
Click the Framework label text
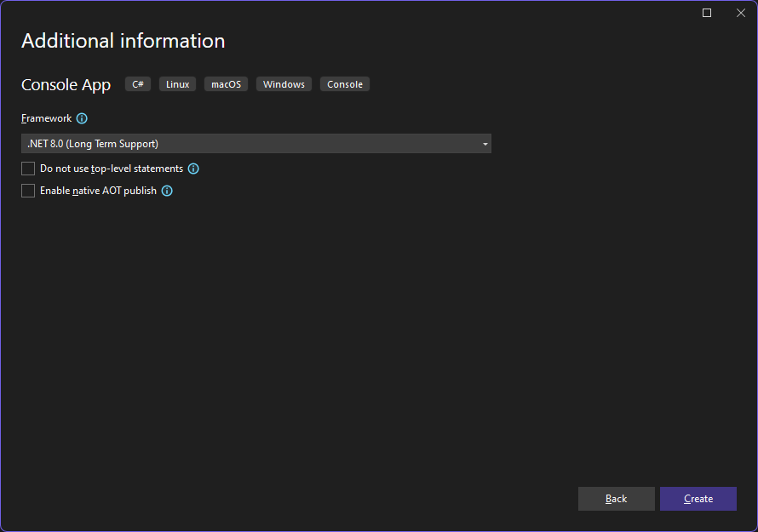[46, 118]
